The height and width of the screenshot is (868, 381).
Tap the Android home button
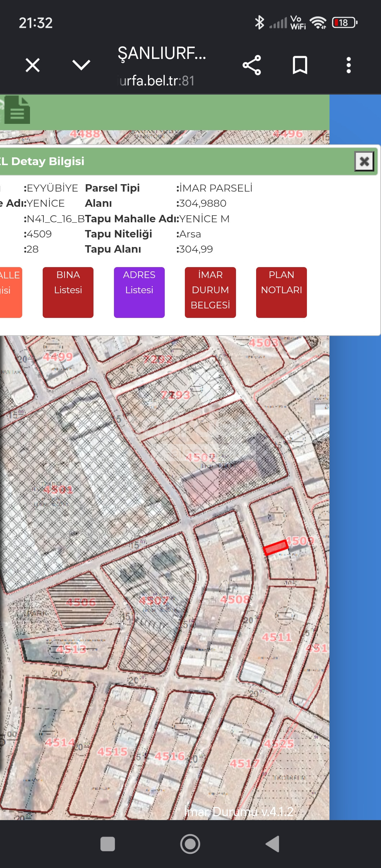[x=190, y=844]
